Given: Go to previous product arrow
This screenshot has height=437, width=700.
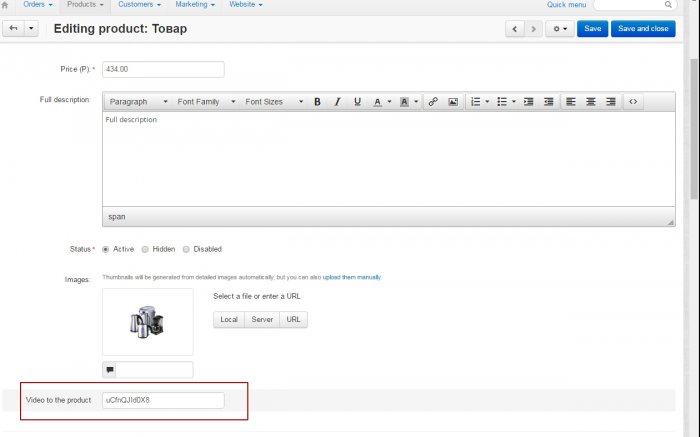Looking at the screenshot, I should pyautogui.click(x=515, y=29).
